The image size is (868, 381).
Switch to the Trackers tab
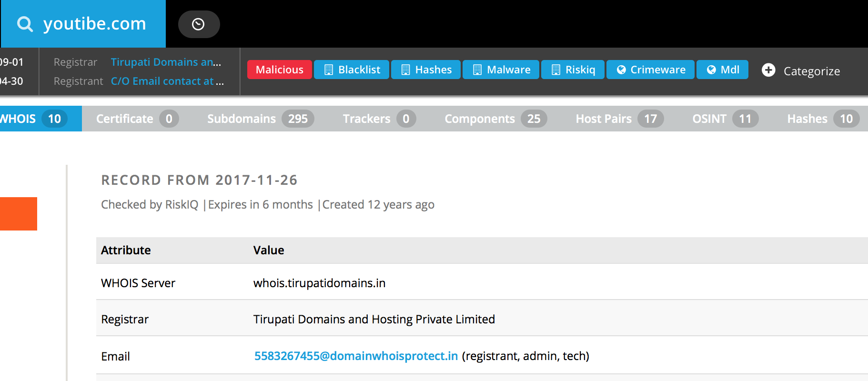379,119
